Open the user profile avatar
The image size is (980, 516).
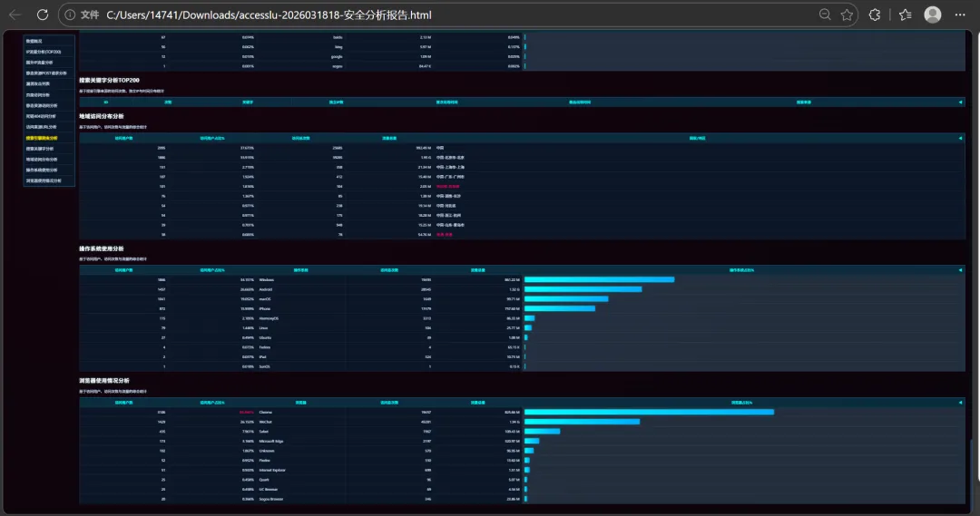933,15
